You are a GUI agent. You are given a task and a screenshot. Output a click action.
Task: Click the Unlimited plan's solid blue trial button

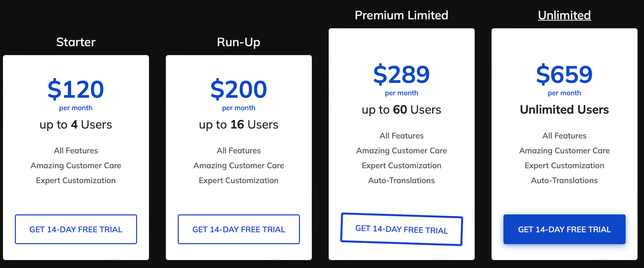[564, 229]
